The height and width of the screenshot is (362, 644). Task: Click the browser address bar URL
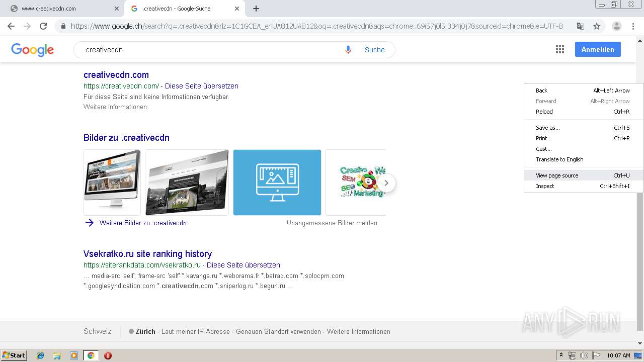[316, 26]
